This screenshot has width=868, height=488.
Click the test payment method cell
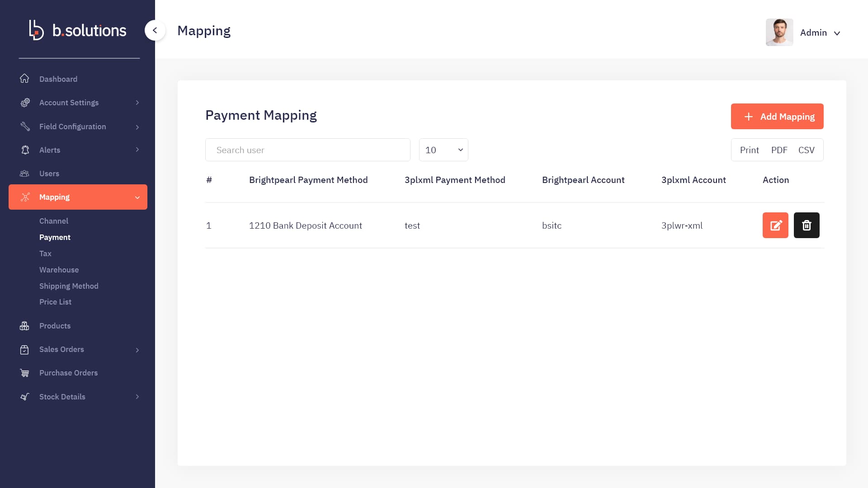(x=412, y=225)
